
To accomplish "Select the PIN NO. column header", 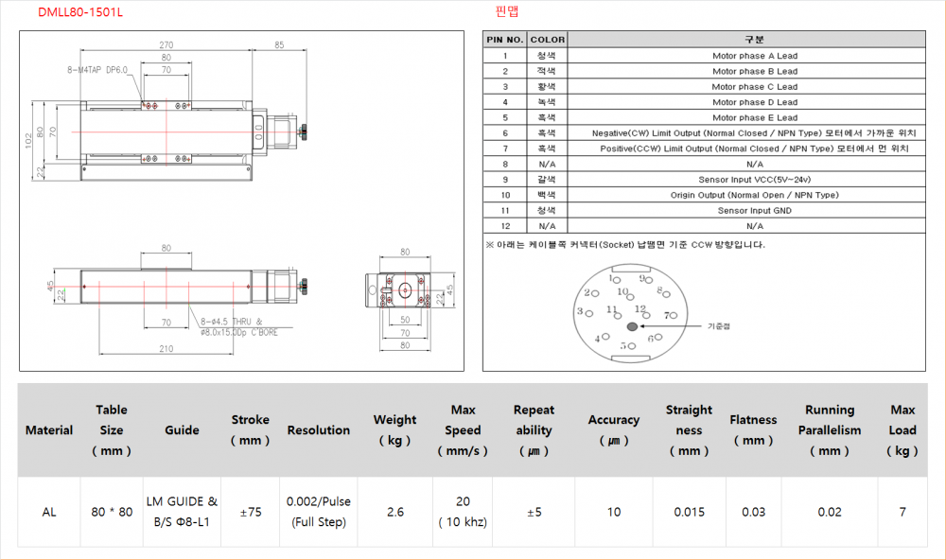I will point(504,40).
